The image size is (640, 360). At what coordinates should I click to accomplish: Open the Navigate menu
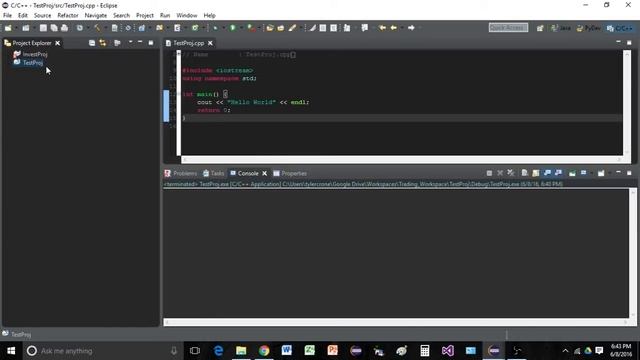[96, 16]
